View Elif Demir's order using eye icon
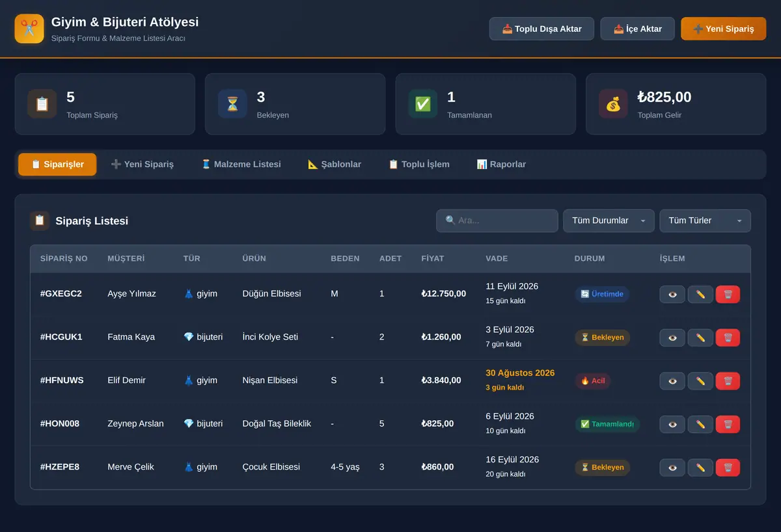Screen dimensions: 781x532 point(672,381)
